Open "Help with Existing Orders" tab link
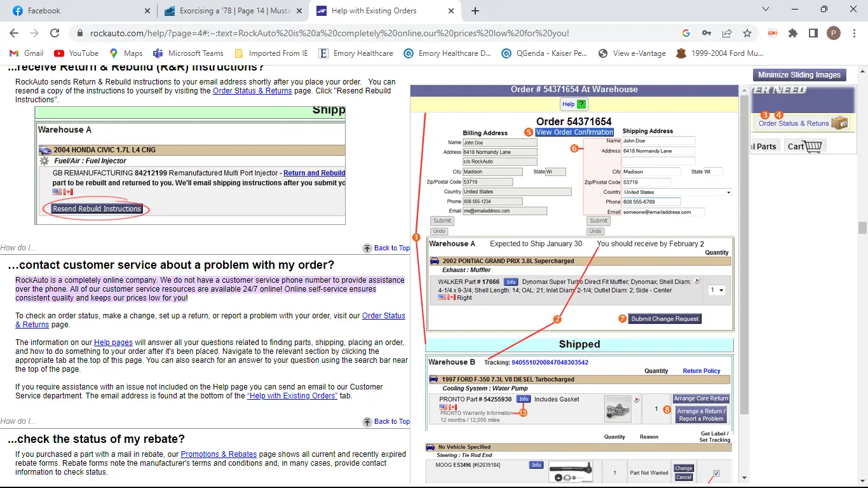Image resolution: width=868 pixels, height=488 pixels. click(x=292, y=396)
